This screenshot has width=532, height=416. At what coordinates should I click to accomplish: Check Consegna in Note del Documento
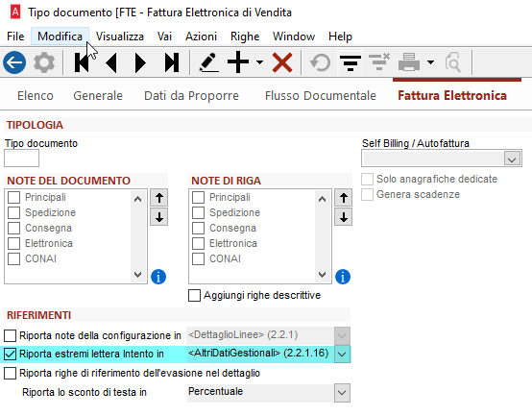[13, 228]
